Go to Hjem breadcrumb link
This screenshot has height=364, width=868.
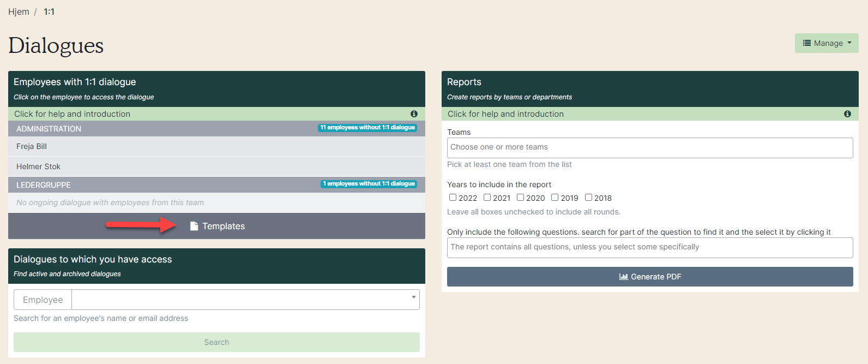[19, 12]
